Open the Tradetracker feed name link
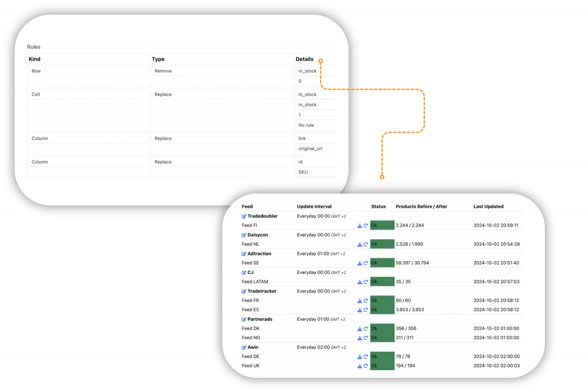588x392 pixels. tap(262, 292)
